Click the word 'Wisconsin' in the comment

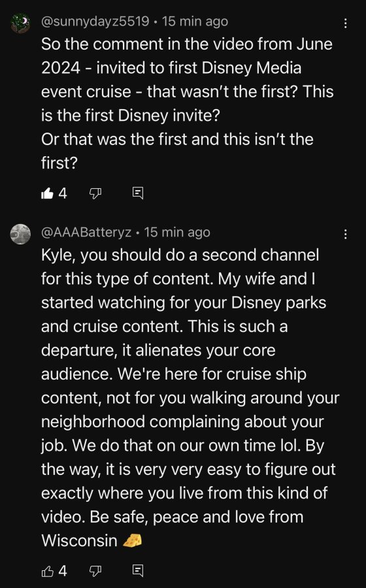coord(80,541)
